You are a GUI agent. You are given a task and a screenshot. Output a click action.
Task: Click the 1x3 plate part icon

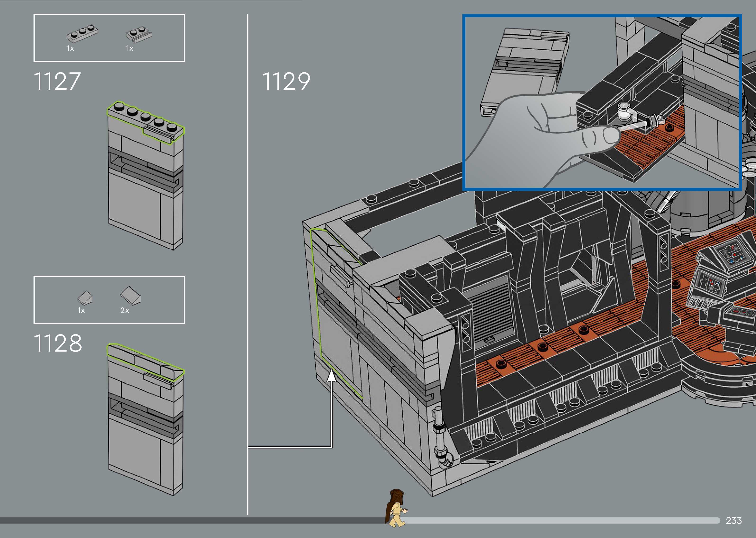(x=82, y=34)
